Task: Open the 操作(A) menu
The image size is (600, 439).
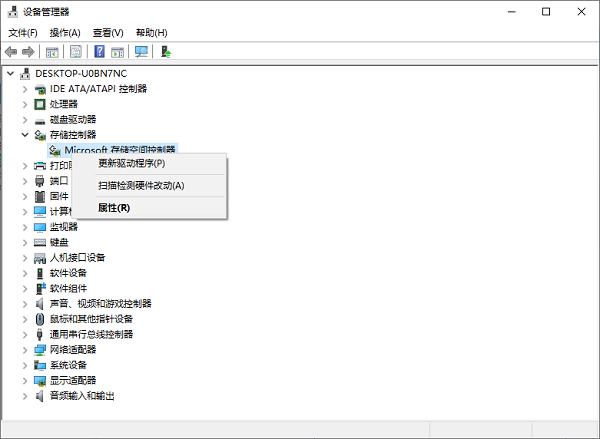Action: (65, 33)
